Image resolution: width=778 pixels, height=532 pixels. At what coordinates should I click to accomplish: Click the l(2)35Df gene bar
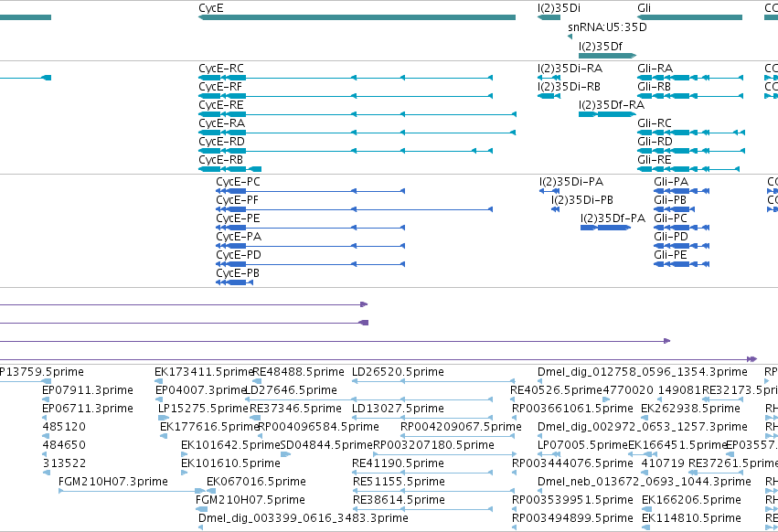(x=607, y=56)
